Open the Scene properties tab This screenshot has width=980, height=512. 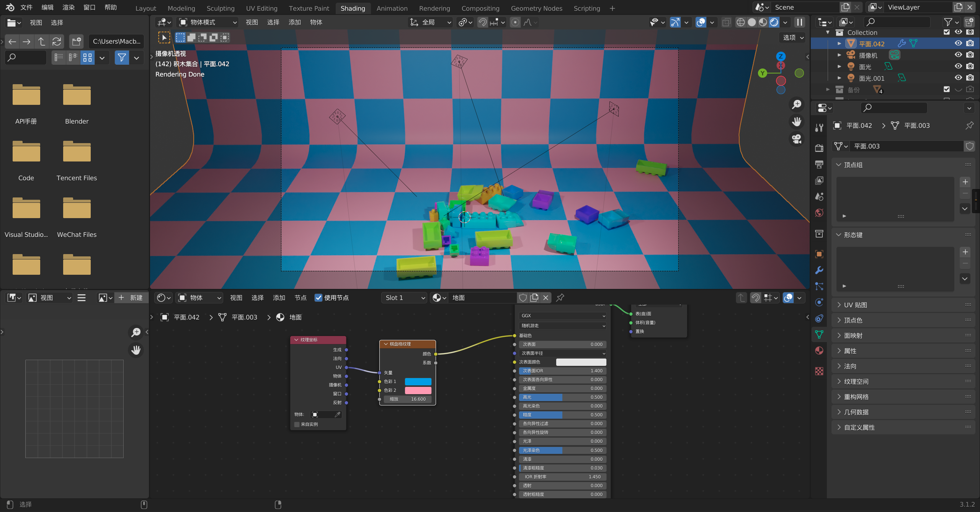(819, 197)
